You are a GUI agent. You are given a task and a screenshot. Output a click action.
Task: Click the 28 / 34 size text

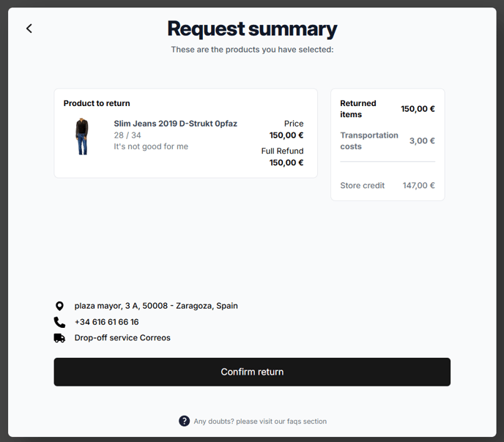pyautogui.click(x=127, y=135)
